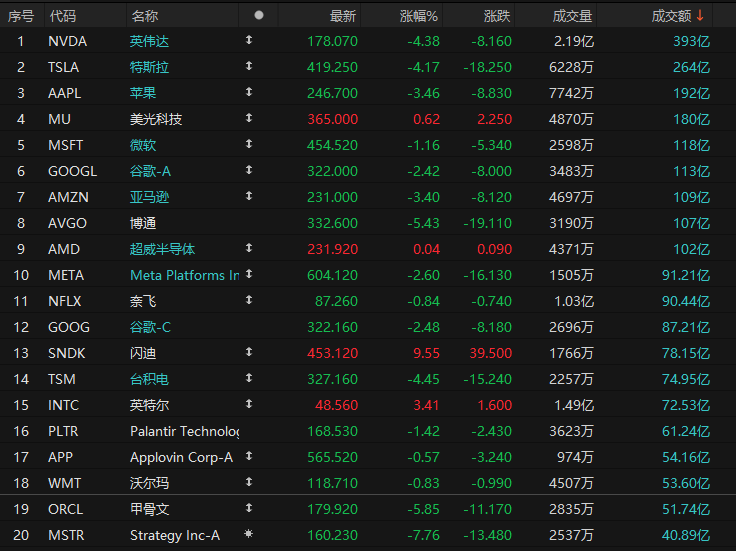Open 谷歌-C stock name link
This screenshot has height=551, width=736.
[x=150, y=327]
